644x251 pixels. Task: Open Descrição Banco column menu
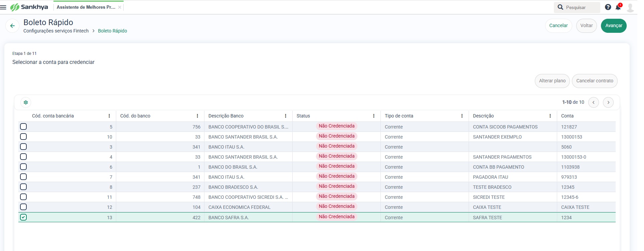pos(286,116)
